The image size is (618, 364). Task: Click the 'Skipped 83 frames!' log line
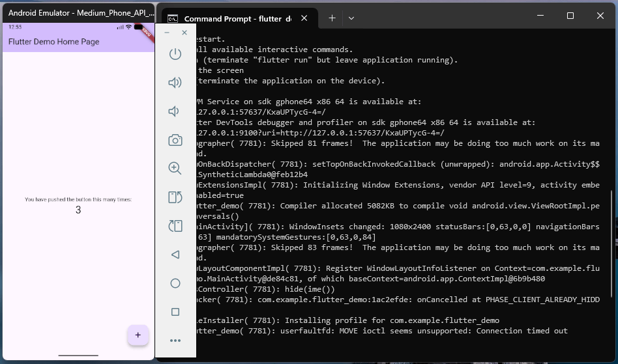click(x=398, y=247)
